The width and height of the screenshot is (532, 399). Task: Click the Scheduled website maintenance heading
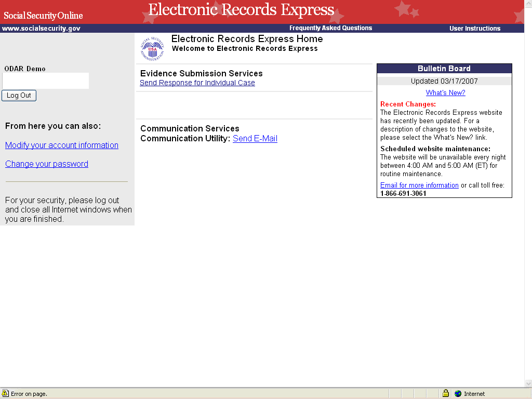pyautogui.click(x=435, y=149)
